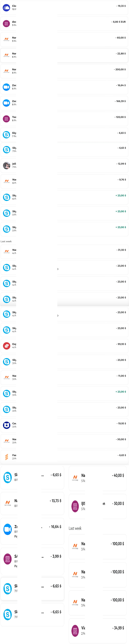Select the 11,00 $ Namecheap payment row
Image resolution: width=129 pixels, height=644 pixels.
(x=64, y=377)
